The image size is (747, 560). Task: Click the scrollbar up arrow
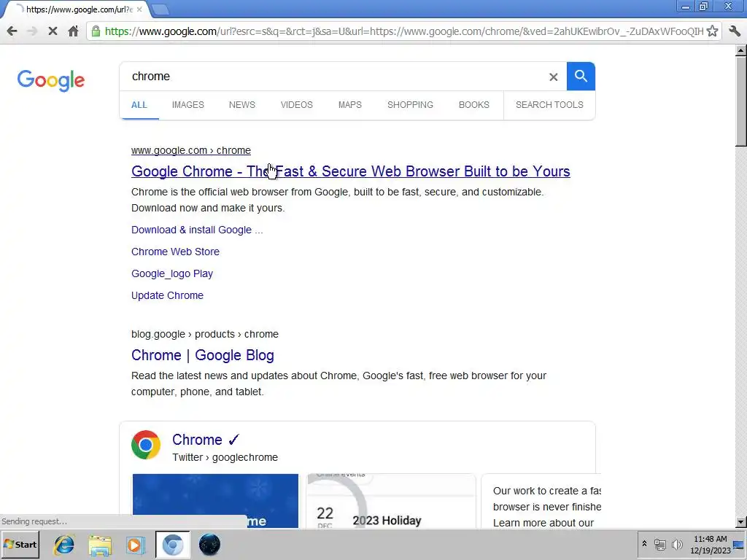740,50
